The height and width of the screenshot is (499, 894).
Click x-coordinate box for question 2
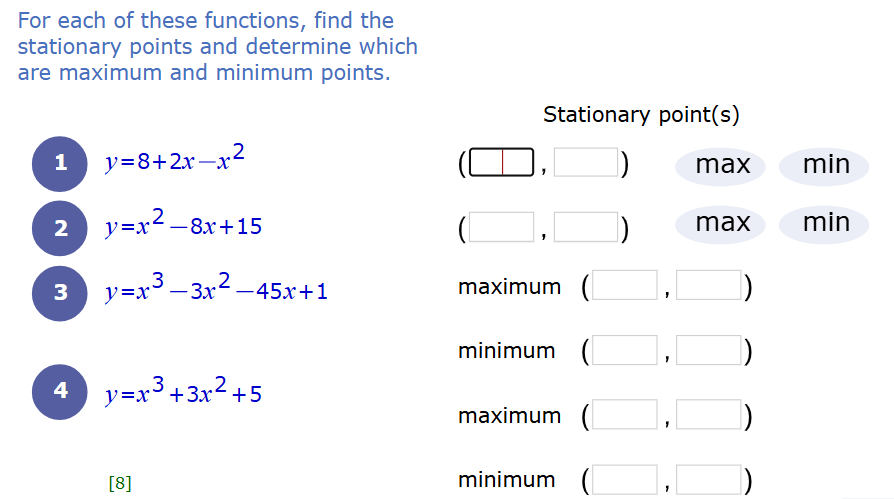[x=502, y=228]
